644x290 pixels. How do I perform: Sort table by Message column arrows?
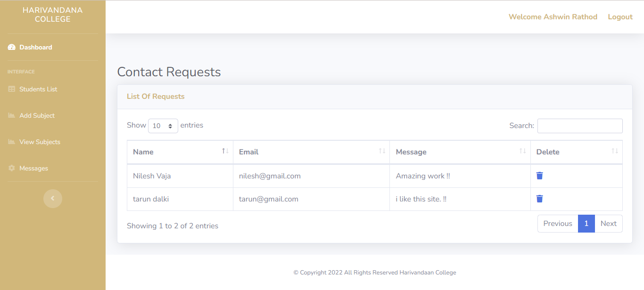click(522, 151)
